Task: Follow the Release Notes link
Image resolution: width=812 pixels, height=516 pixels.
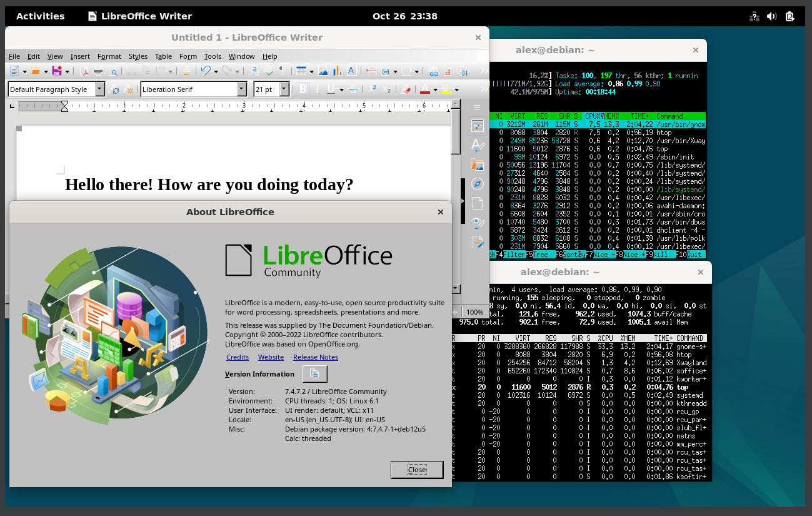Action: tap(315, 357)
